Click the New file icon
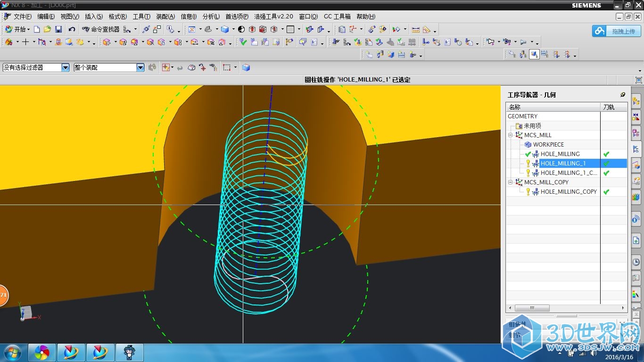Image resolution: width=644 pixels, height=362 pixels. [x=37, y=29]
